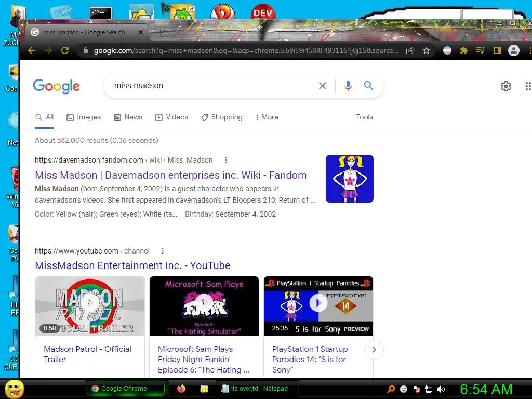Open the striped flag extension icon
The image size is (532, 399).
coord(447,50)
